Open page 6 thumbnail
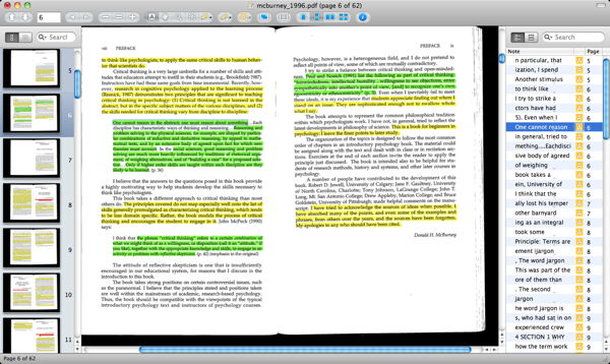This screenshot has height=364, width=610. coord(32,113)
